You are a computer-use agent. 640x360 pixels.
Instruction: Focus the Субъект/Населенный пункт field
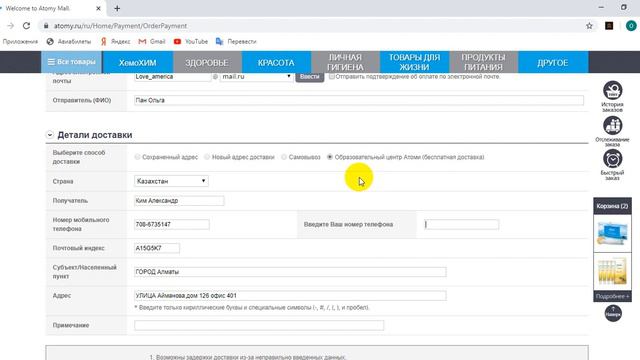[290, 271]
